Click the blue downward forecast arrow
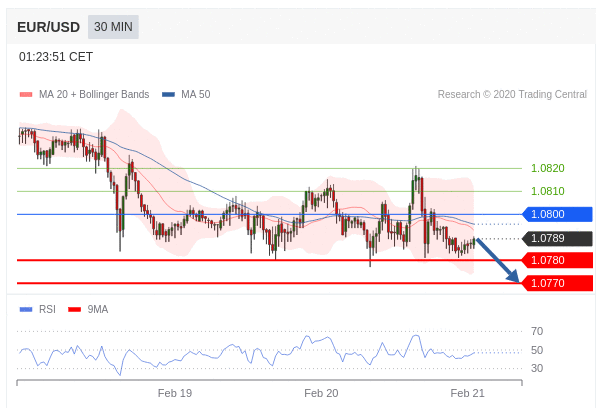Screen dimensions: 599x414 pos(498,260)
